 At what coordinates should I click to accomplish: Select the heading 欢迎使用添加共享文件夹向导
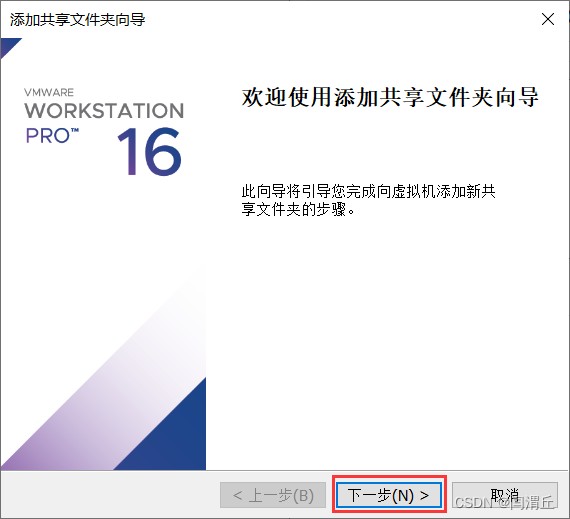(390, 97)
